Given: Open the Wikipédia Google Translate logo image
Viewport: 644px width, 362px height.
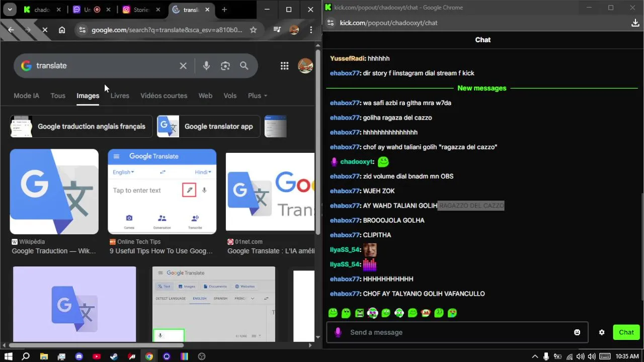Looking at the screenshot, I should pos(54,192).
